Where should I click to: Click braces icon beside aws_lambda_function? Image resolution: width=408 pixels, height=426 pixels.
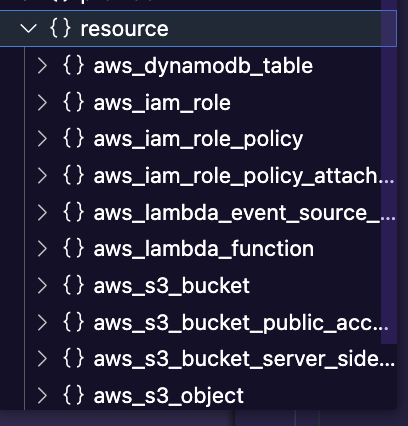(x=73, y=248)
